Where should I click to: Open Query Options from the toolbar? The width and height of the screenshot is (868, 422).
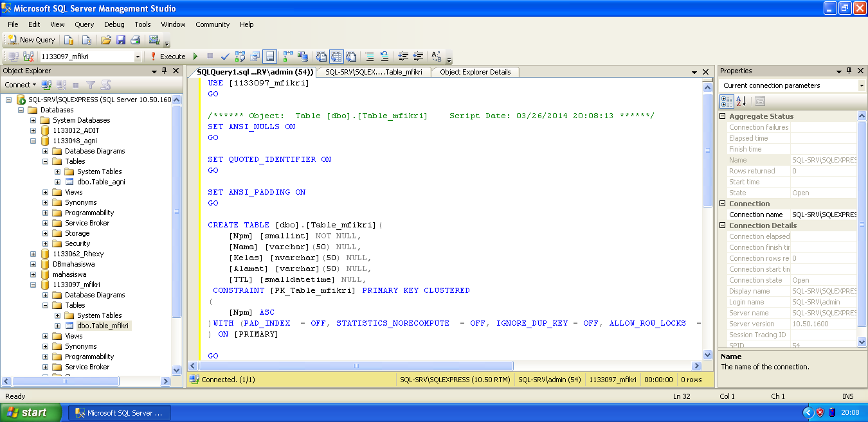point(255,57)
